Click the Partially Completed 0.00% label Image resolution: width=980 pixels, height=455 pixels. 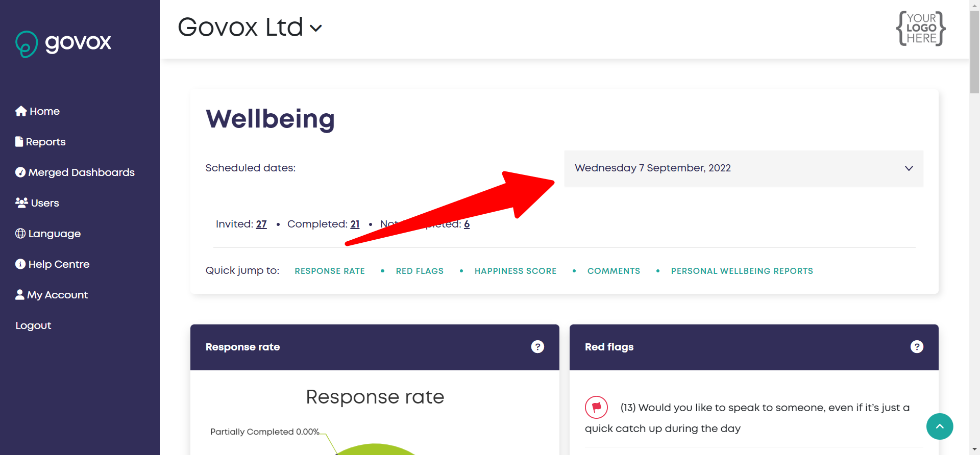[x=265, y=432]
